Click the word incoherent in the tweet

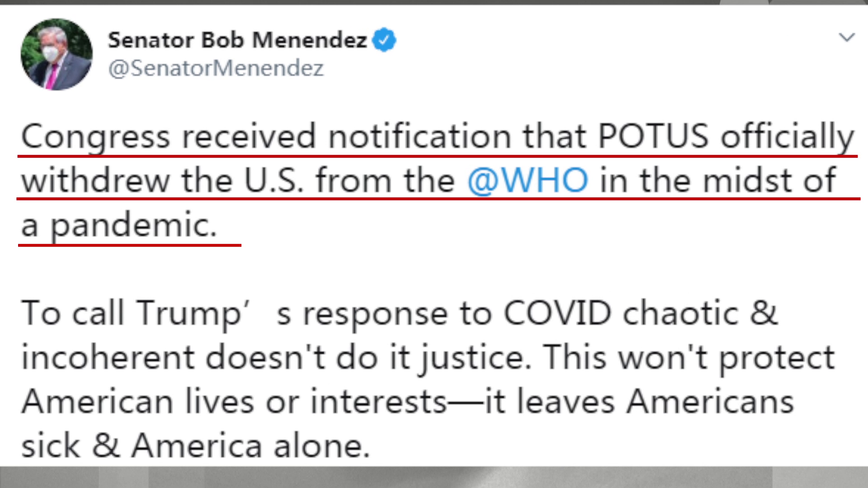[108, 357]
